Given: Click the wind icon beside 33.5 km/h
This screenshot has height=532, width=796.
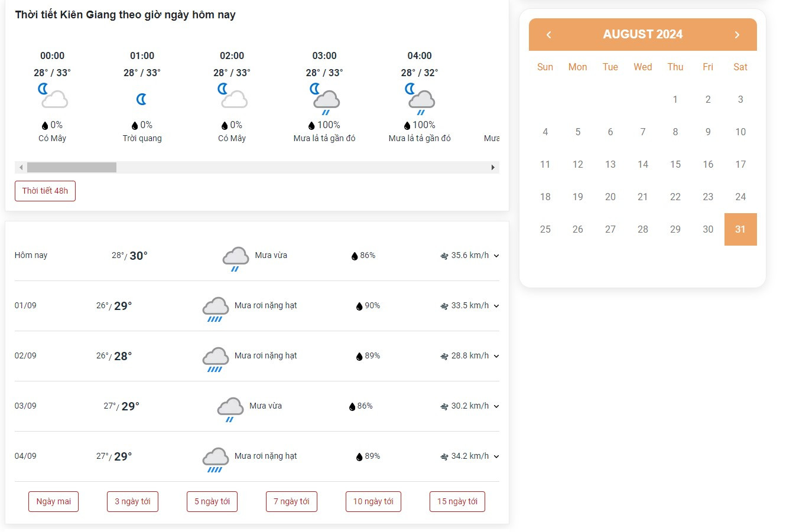Looking at the screenshot, I should point(444,306).
